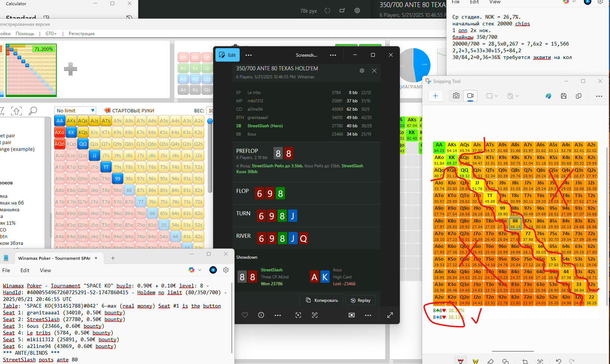610x364 pixels.
Task: Click the ВЕС weight input field
Action: click(210, 111)
